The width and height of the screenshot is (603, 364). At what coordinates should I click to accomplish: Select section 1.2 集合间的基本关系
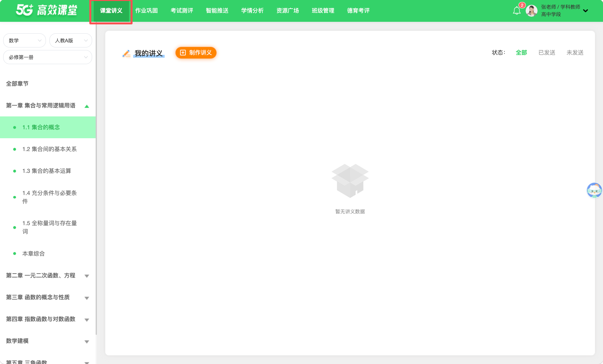click(47, 149)
